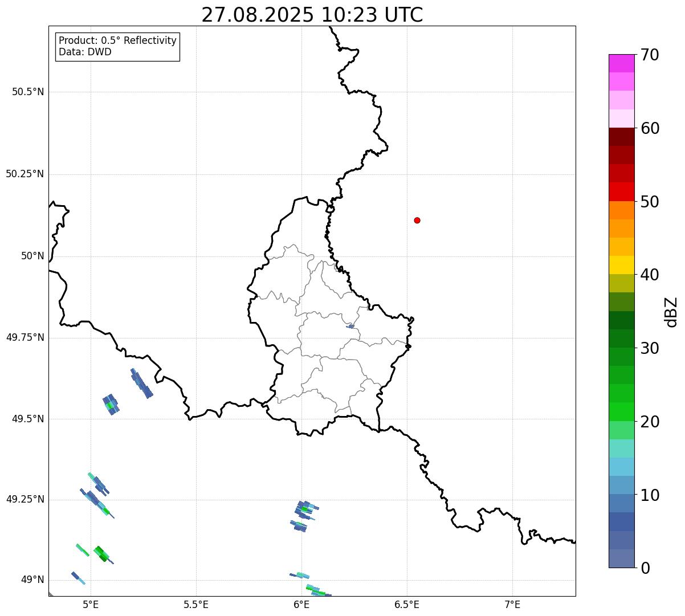Click the Data: DWD label
This screenshot has width=685, height=616.
[85, 52]
